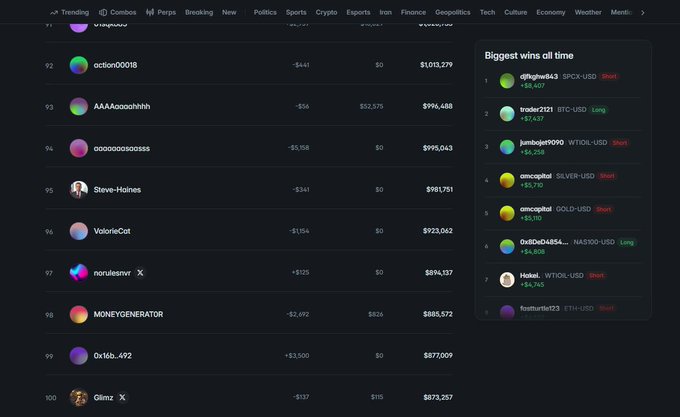Open amcapital's SILVER-USD win entry
The height and width of the screenshot is (417, 680).
563,180
